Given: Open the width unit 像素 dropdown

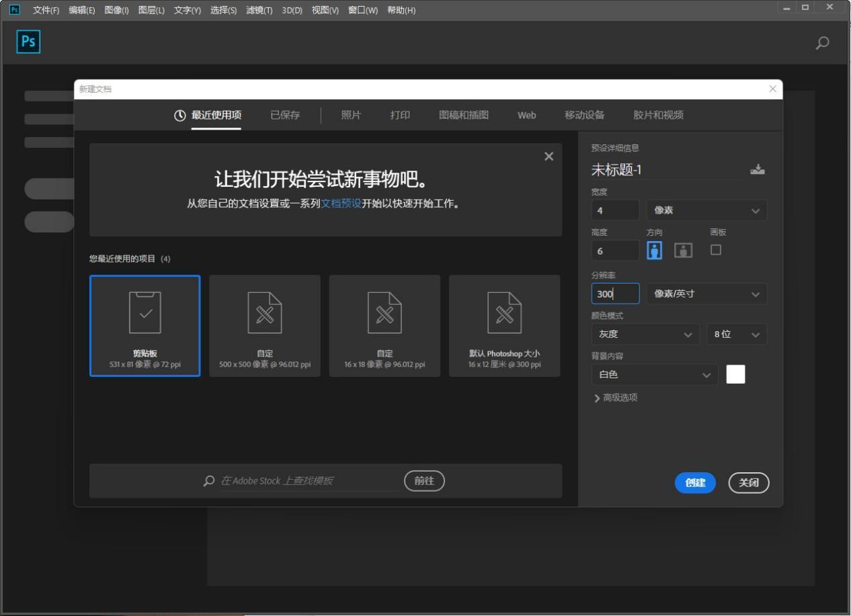Looking at the screenshot, I should [x=706, y=210].
